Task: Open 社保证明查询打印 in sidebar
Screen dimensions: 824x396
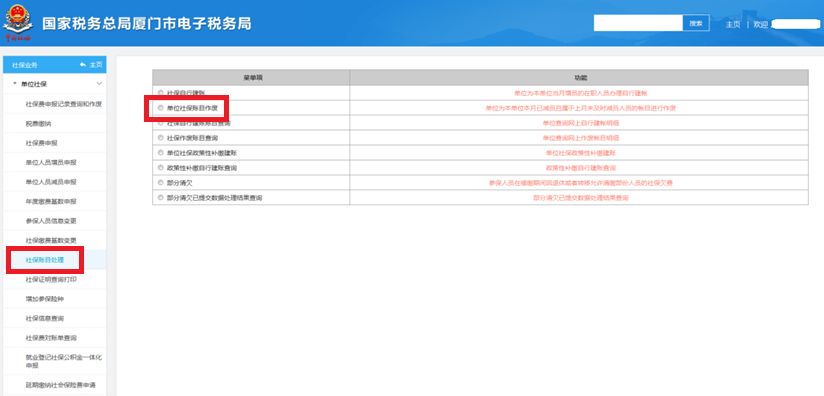Action: tap(51, 279)
